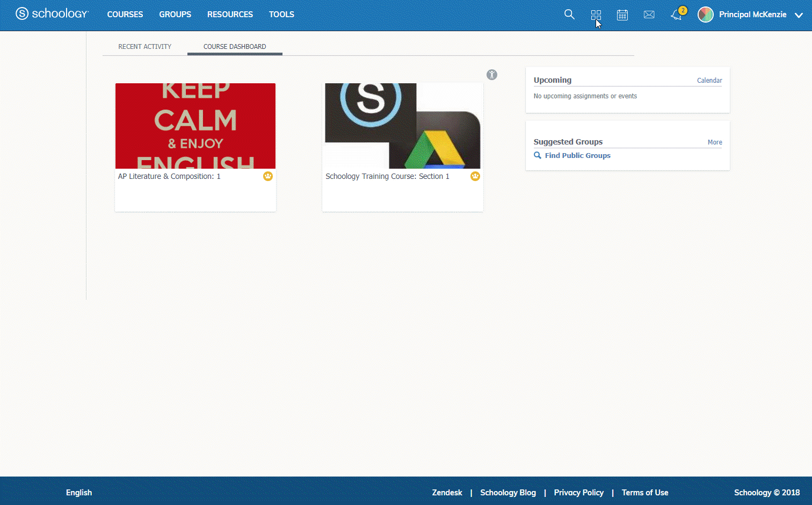Click the Schoology logo in header

click(52, 14)
